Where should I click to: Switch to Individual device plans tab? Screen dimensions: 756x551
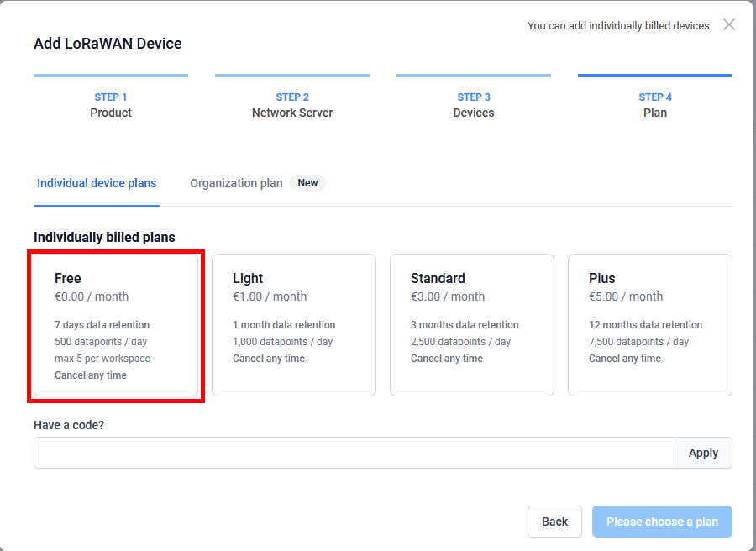pos(97,183)
